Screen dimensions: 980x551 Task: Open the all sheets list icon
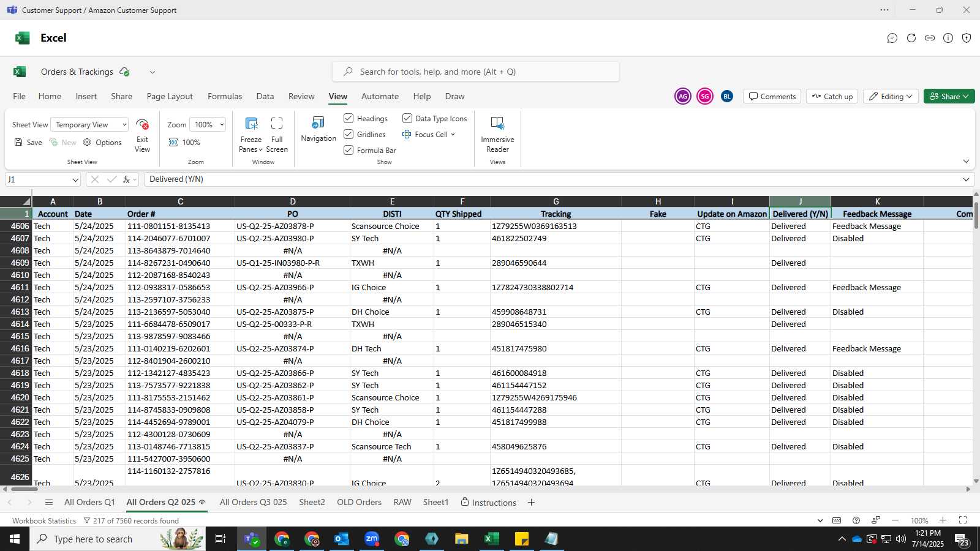tap(49, 503)
